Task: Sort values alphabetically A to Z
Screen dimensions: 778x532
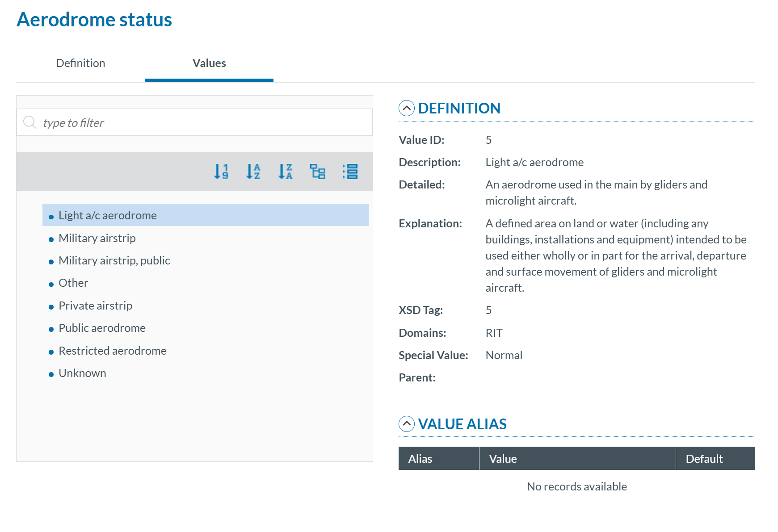Action: pyautogui.click(x=253, y=172)
